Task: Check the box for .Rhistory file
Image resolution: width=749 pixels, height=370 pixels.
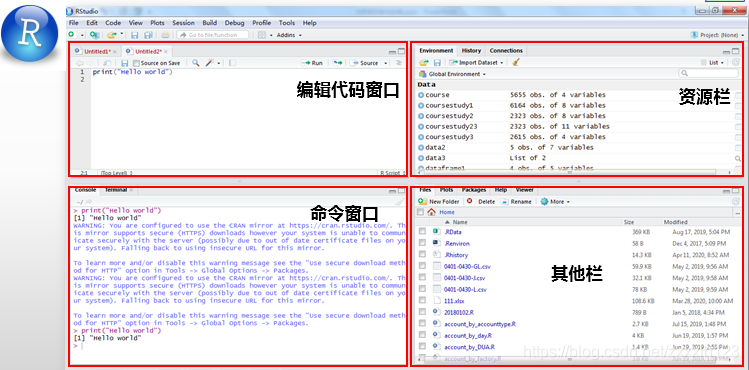Action: click(x=422, y=255)
